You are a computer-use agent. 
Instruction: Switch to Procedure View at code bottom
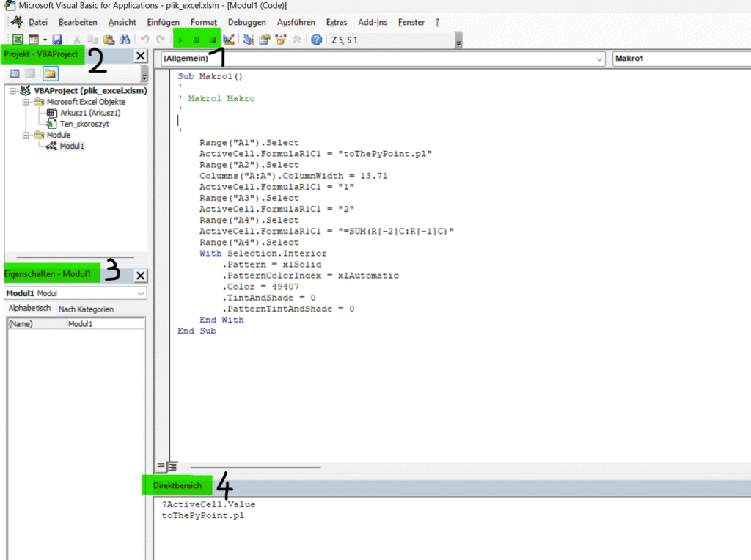click(161, 465)
